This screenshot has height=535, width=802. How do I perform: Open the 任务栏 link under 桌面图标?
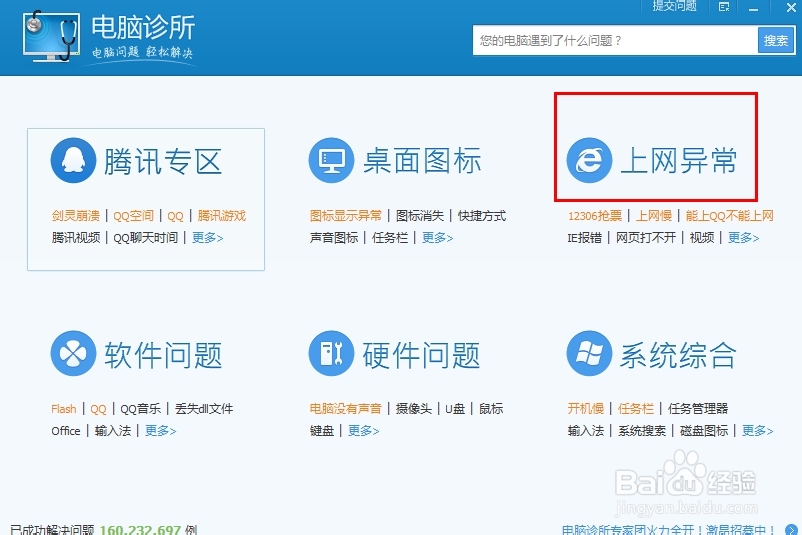tap(390, 238)
